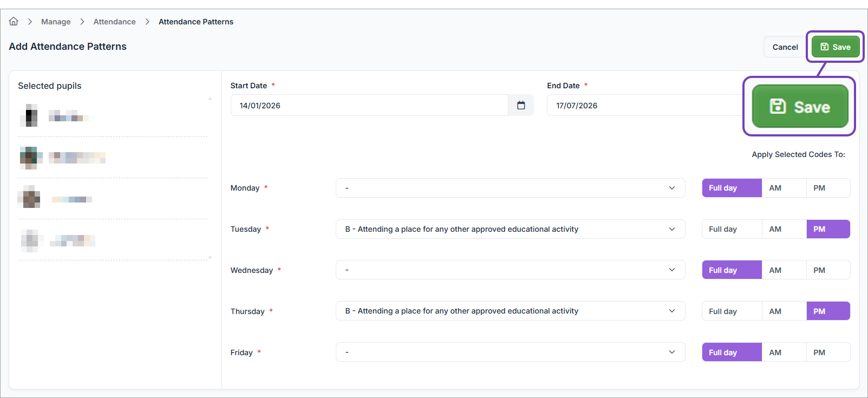Click the Cancel button
Viewport: 868px width, 398px height.
pos(785,47)
